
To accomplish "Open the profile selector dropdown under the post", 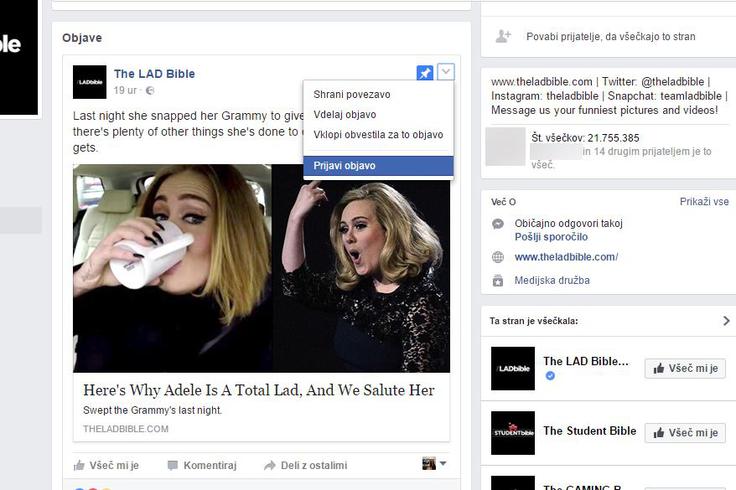I will (x=434, y=464).
